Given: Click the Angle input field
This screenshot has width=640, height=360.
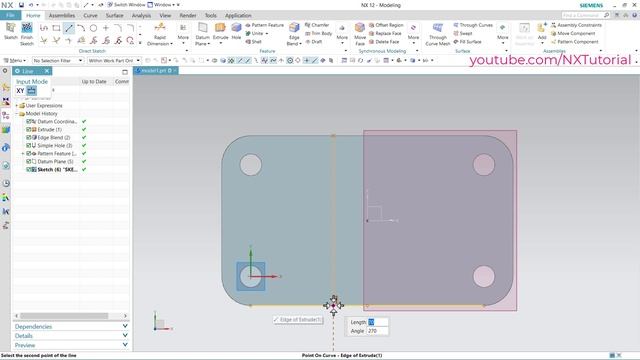Looking at the screenshot, I should [x=377, y=331].
